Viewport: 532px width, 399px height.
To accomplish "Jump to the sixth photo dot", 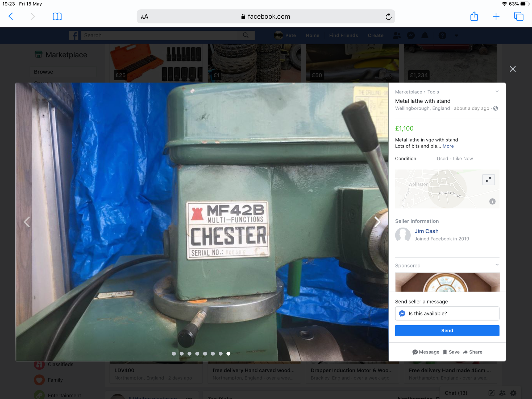I will coord(213,353).
